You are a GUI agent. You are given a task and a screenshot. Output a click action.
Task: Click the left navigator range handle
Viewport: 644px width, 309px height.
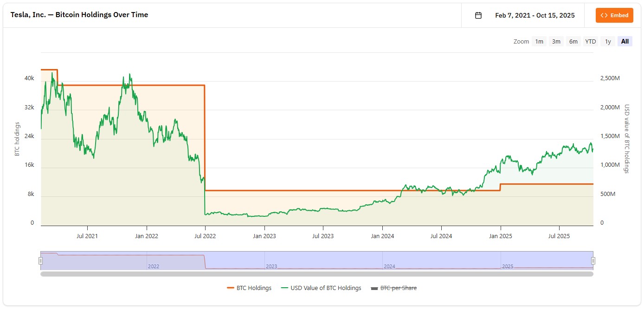pos(41,261)
